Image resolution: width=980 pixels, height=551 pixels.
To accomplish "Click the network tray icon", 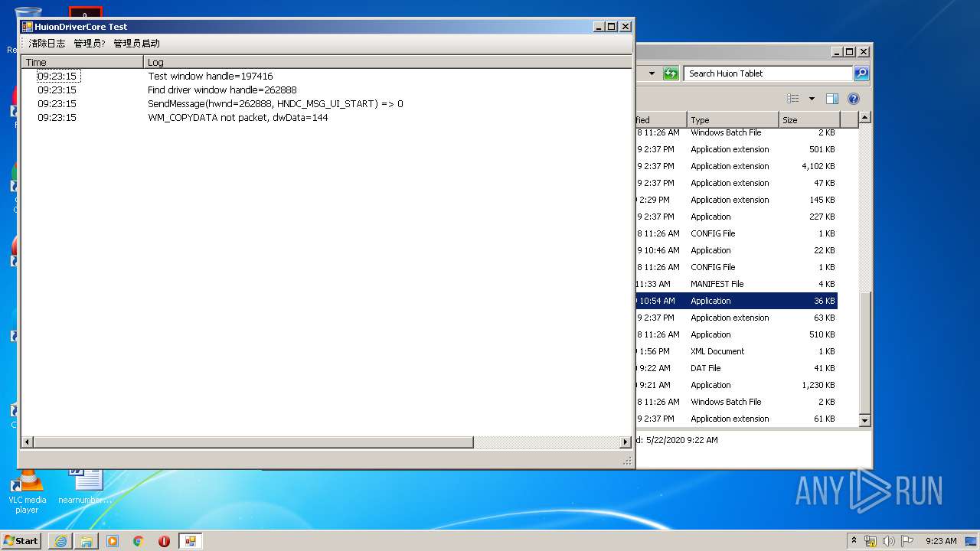I will (871, 541).
